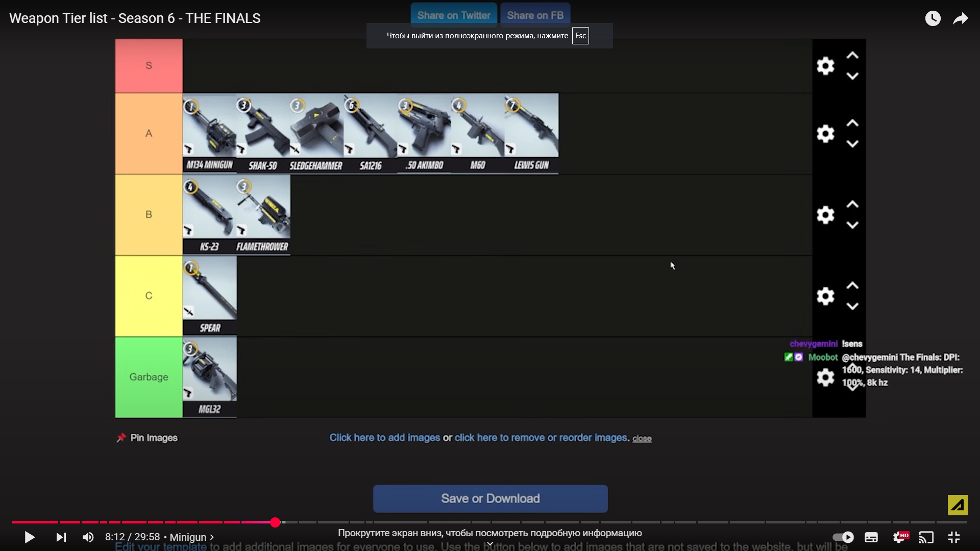The image size is (980, 551).
Task: Move B tier row down
Action: (x=852, y=225)
